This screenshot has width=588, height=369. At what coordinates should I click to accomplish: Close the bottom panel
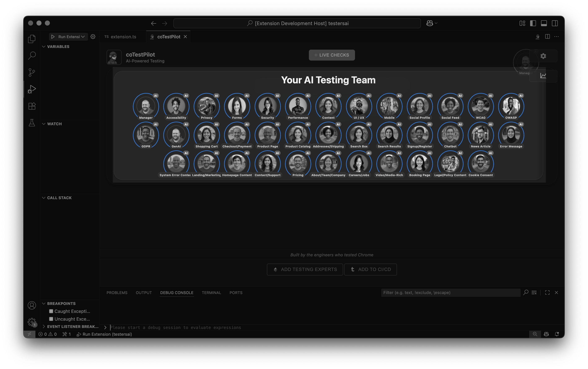556,292
